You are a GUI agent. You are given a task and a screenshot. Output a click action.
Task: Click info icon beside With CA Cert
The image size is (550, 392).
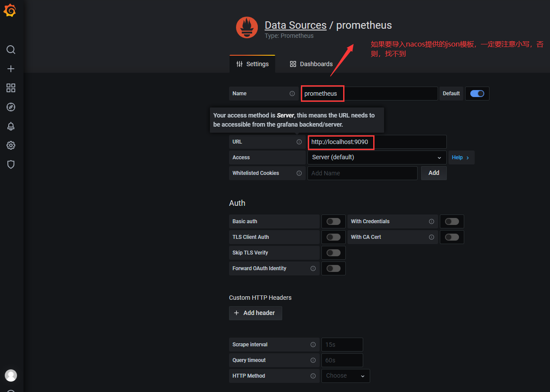click(432, 237)
